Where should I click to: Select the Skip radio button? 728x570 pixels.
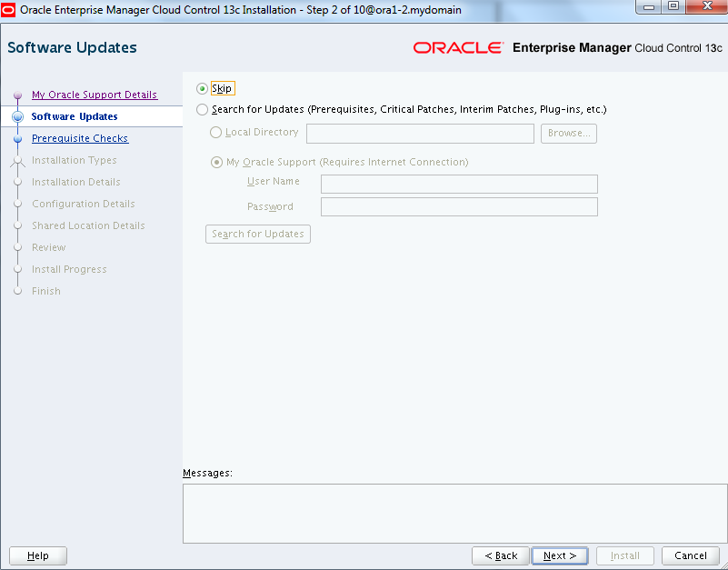point(202,88)
